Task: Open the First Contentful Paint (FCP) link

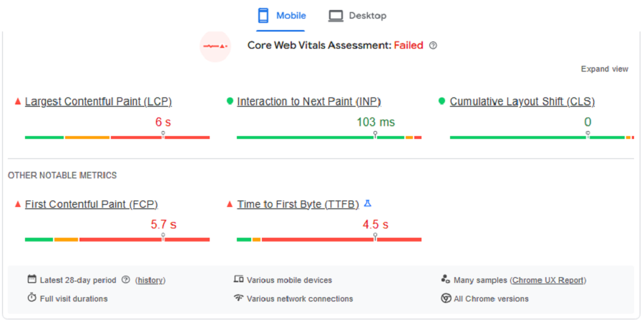Action: coord(92,204)
